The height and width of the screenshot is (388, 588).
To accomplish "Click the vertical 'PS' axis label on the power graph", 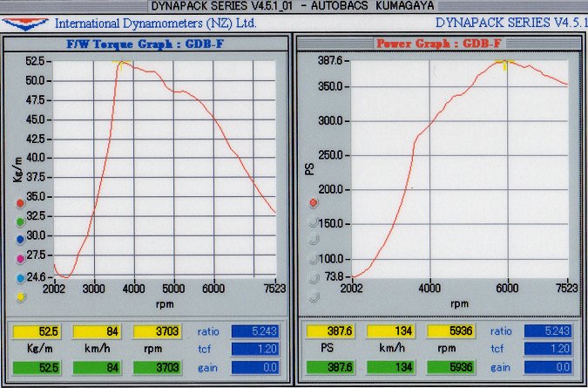I will click(310, 168).
